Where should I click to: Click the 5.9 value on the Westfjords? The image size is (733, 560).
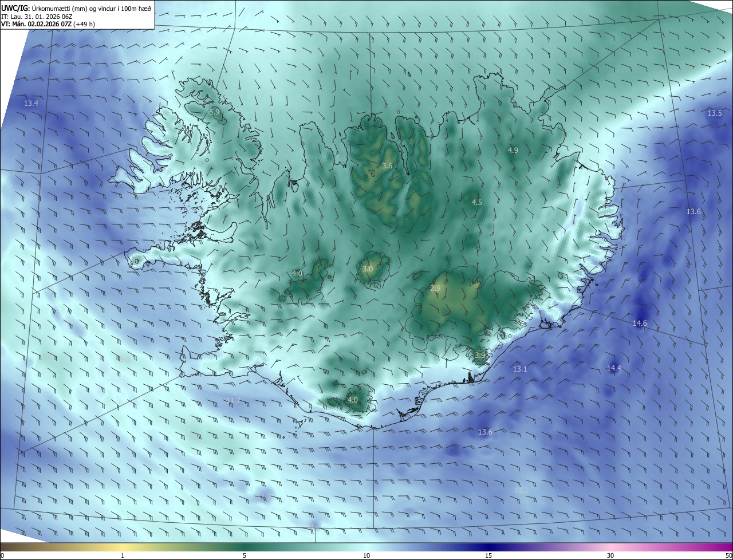pos(215,112)
